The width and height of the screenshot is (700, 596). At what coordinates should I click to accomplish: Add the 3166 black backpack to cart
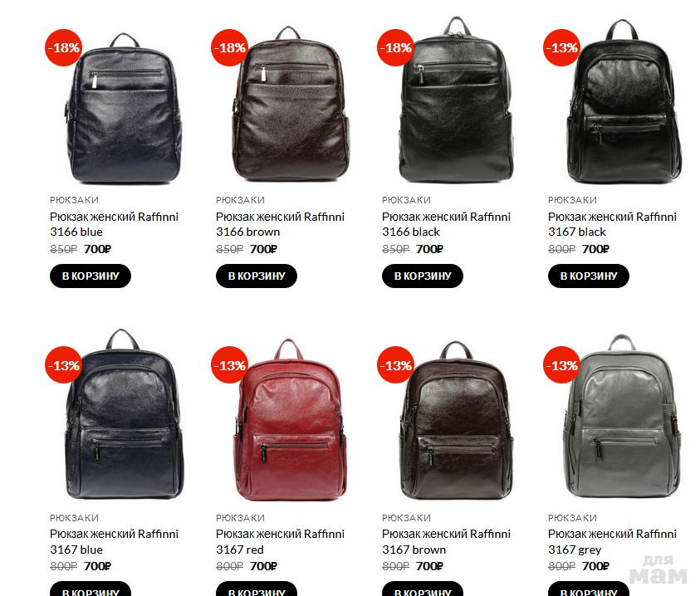pyautogui.click(x=423, y=276)
